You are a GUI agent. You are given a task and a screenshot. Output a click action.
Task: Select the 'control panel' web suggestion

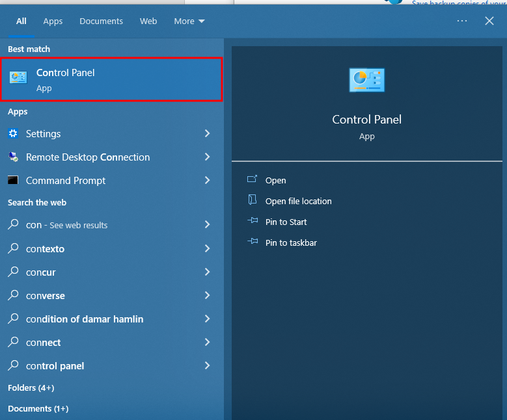tap(111, 365)
